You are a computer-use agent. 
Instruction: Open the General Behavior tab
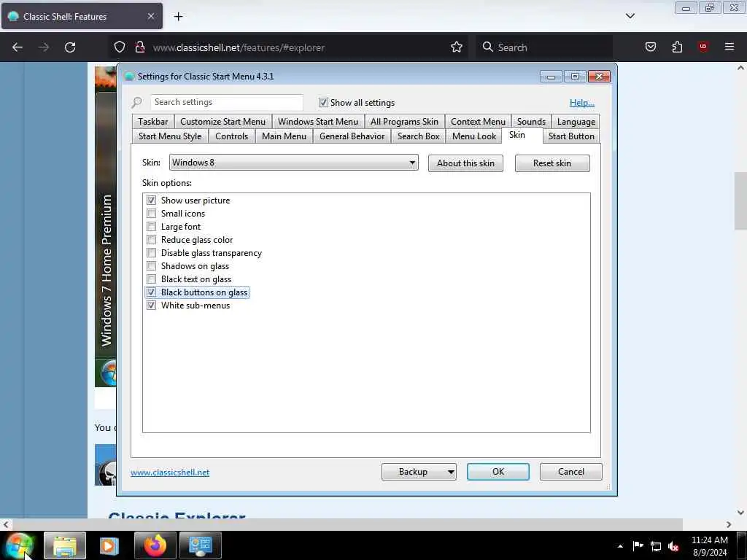pyautogui.click(x=352, y=136)
